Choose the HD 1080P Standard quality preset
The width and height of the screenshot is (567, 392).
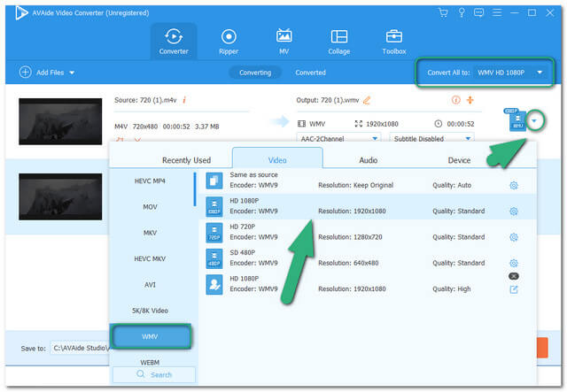pos(367,206)
